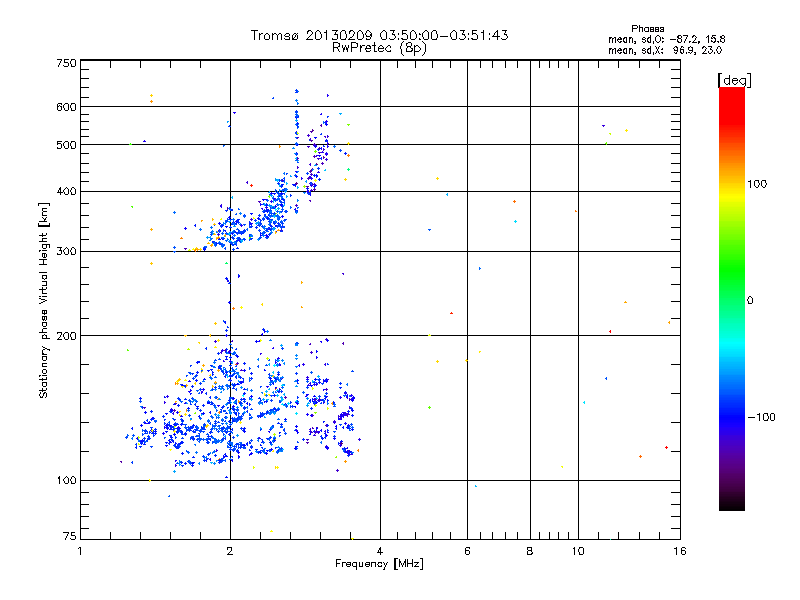The image size is (800, 600).
Task: Click the height axis tick label '300'
Action: 66,251
